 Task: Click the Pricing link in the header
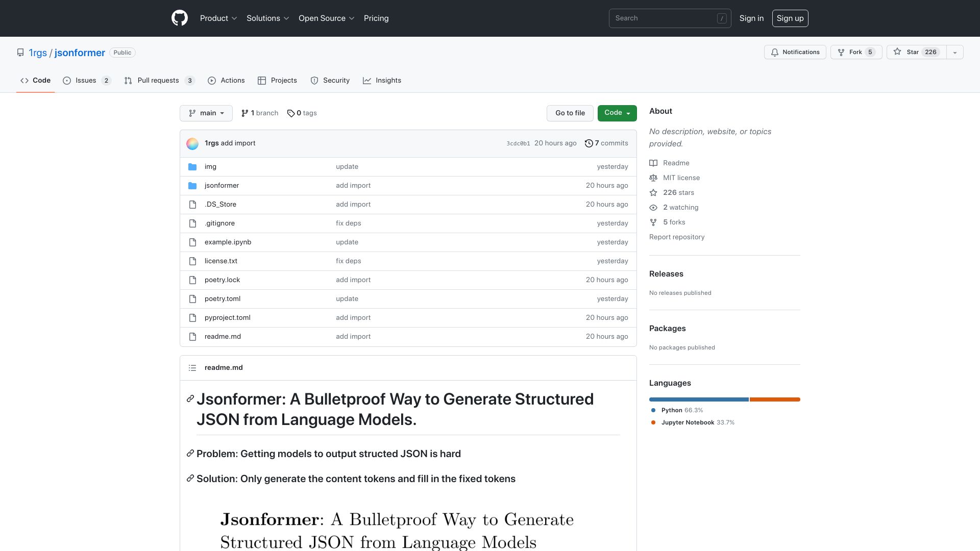(x=376, y=18)
